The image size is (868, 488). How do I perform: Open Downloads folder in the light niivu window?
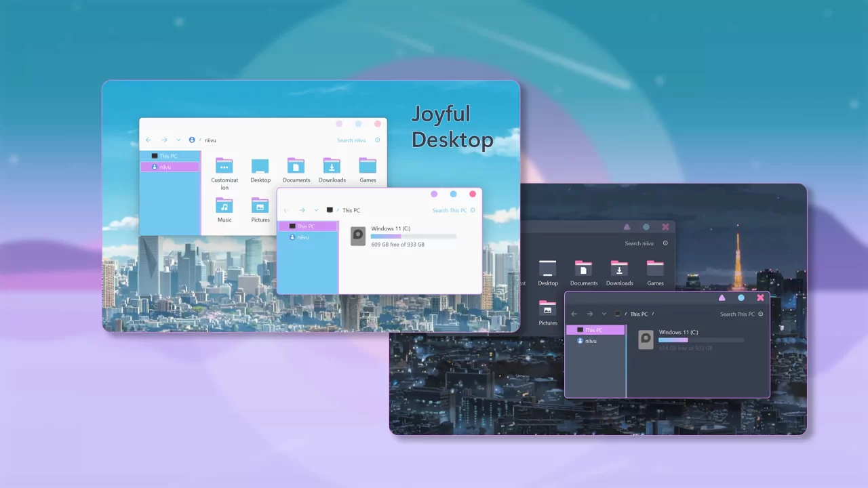(x=332, y=171)
